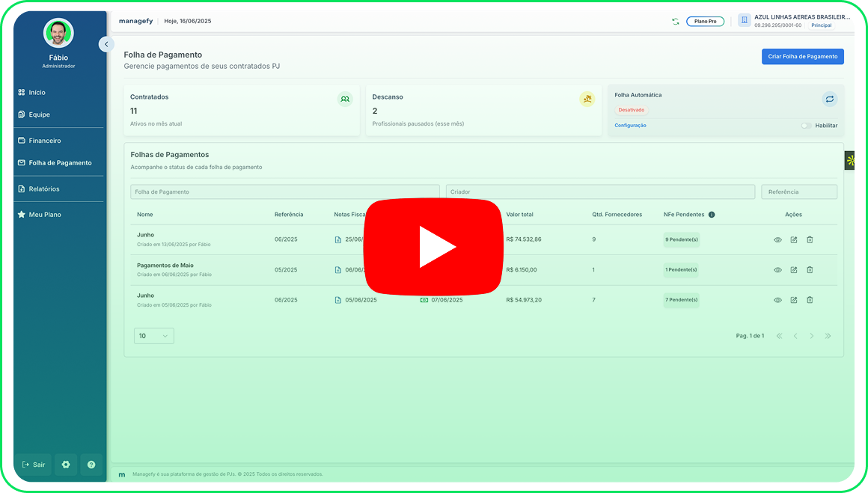868x493 pixels.
Task: Click the company building icon in header
Action: click(744, 20)
